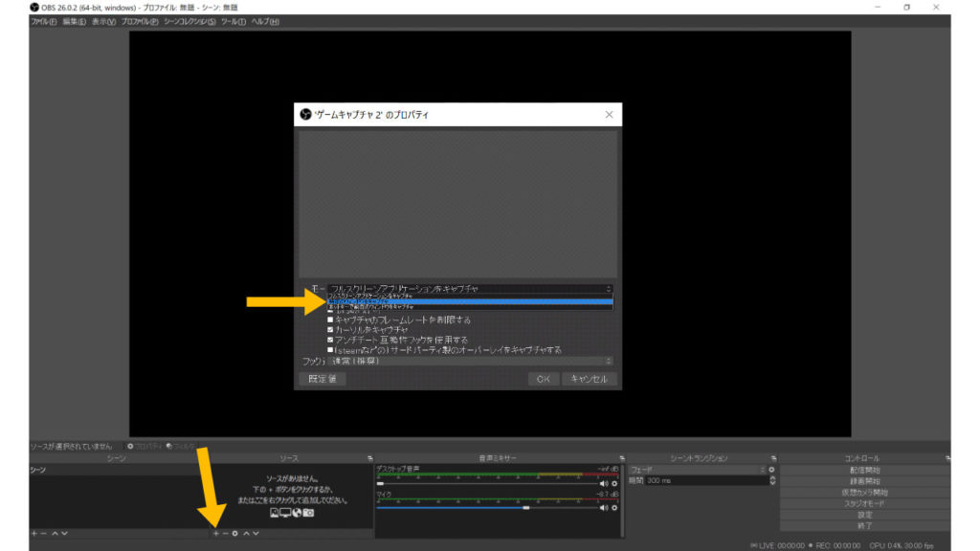This screenshot has width=980, height=551.
Task: Open transition properties gear beside フェード
Action: [x=771, y=470]
